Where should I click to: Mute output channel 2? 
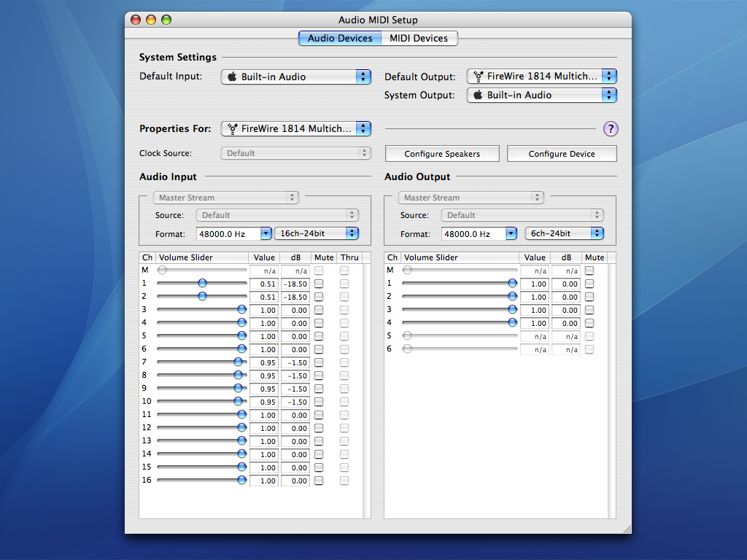[x=589, y=297]
